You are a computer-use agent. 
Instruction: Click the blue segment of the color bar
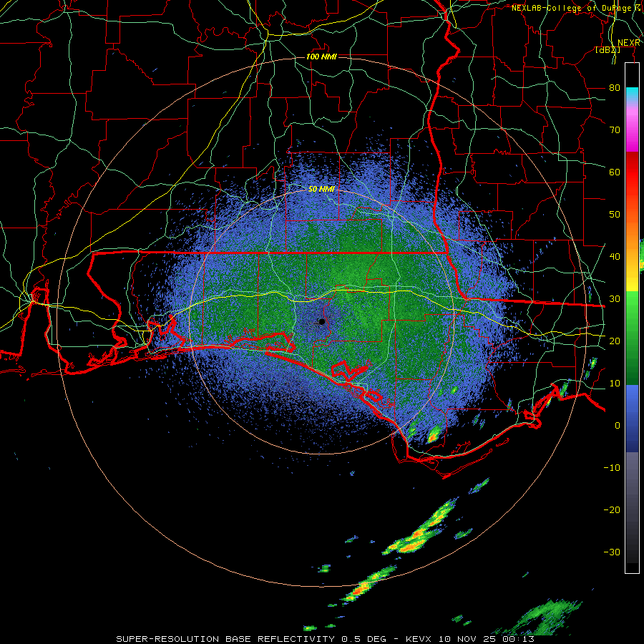[x=632, y=418]
